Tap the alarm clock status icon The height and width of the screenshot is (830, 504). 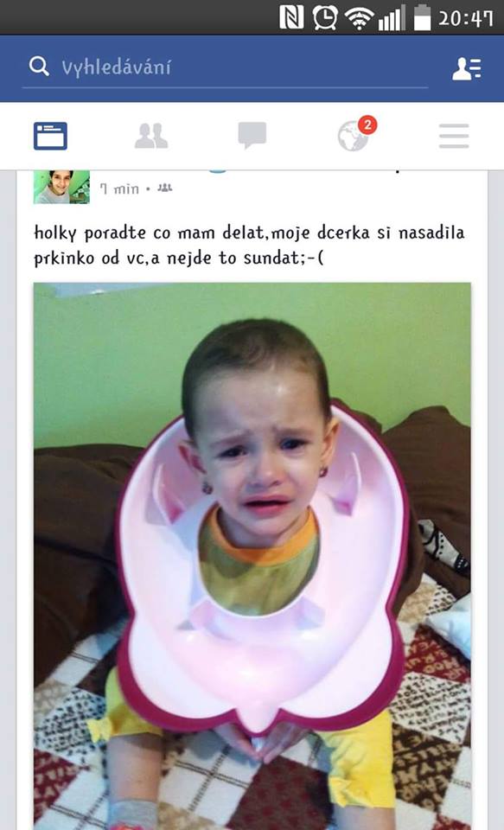pos(325,17)
